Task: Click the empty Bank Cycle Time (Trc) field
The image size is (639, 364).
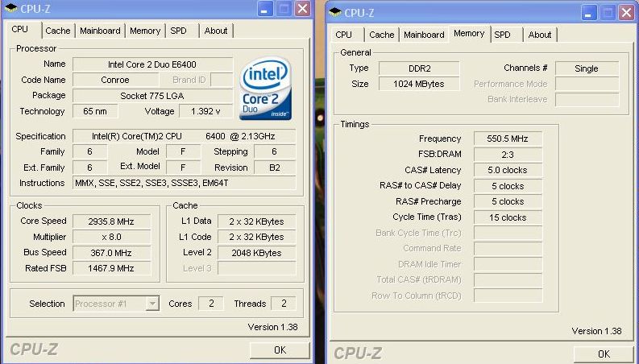Action: pos(508,233)
